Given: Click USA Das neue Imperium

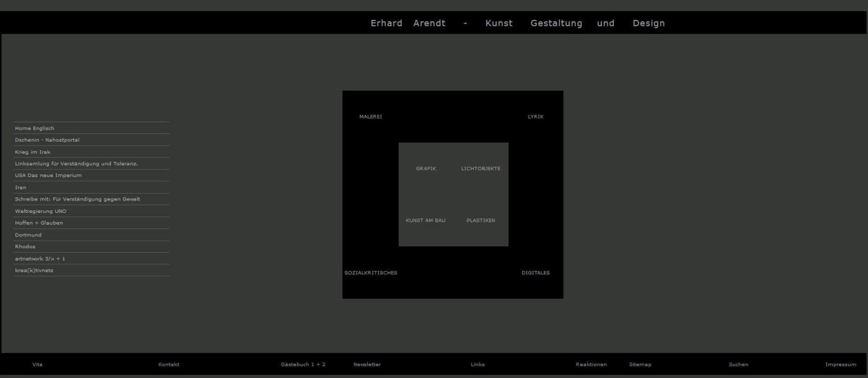Looking at the screenshot, I should click(48, 176).
